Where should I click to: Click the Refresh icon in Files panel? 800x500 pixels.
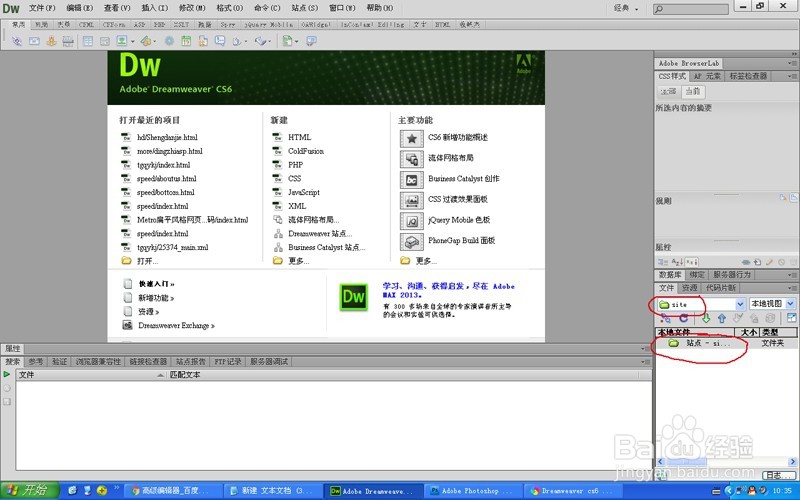[684, 318]
